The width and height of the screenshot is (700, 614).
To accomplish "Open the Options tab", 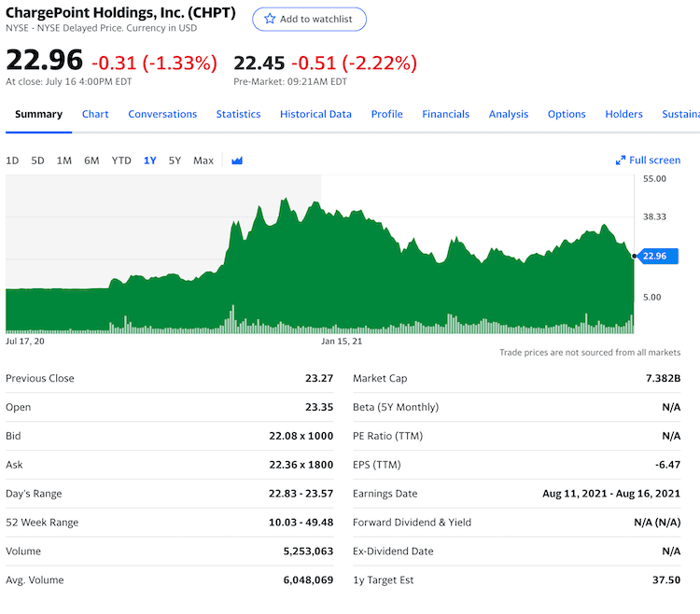I will click(567, 114).
